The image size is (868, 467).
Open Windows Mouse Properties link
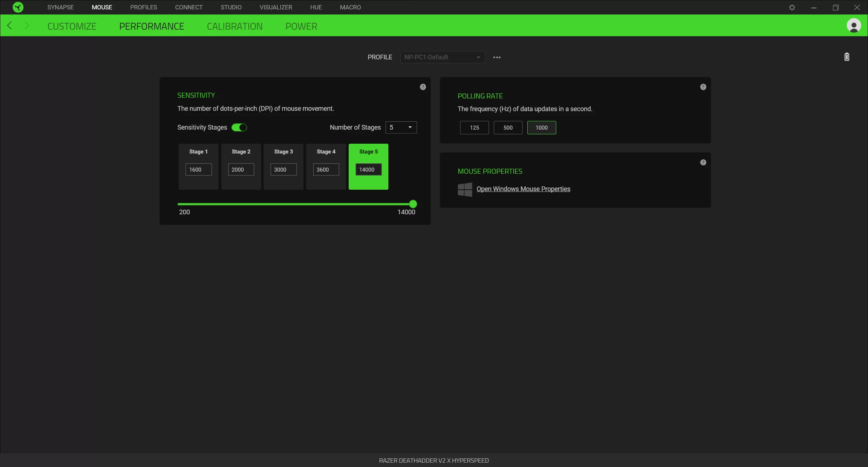pos(523,189)
